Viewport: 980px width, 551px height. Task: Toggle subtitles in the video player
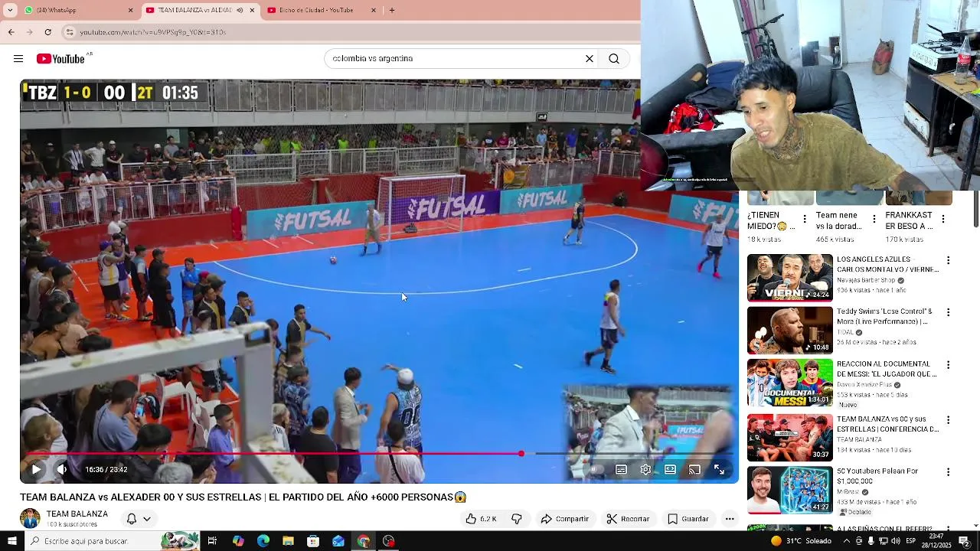coord(621,470)
